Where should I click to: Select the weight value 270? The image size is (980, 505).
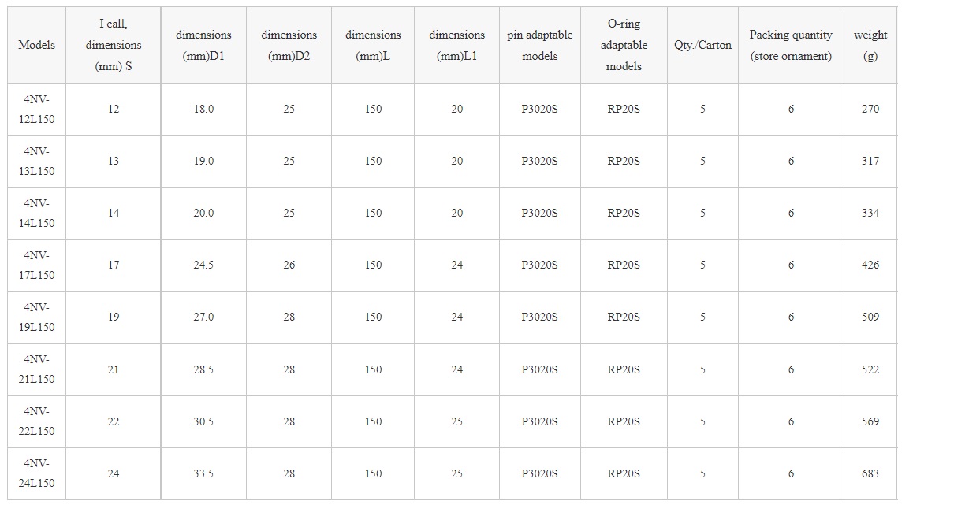[x=870, y=110]
